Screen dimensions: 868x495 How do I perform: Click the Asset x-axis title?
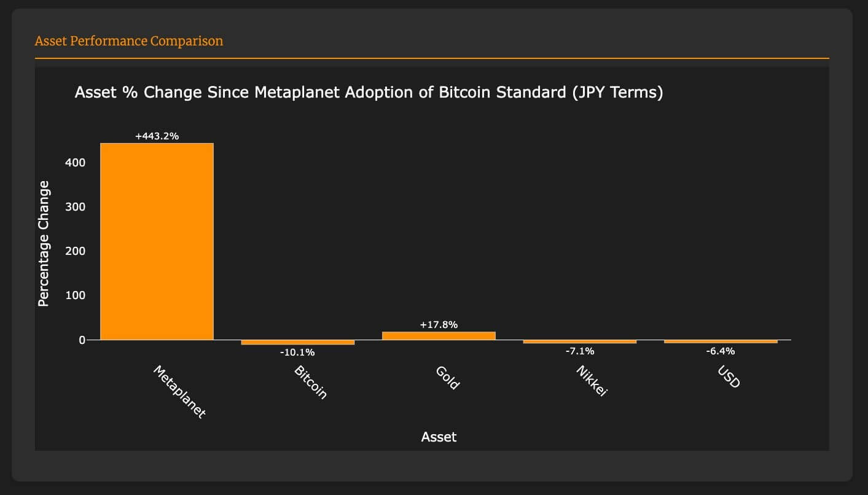439,437
